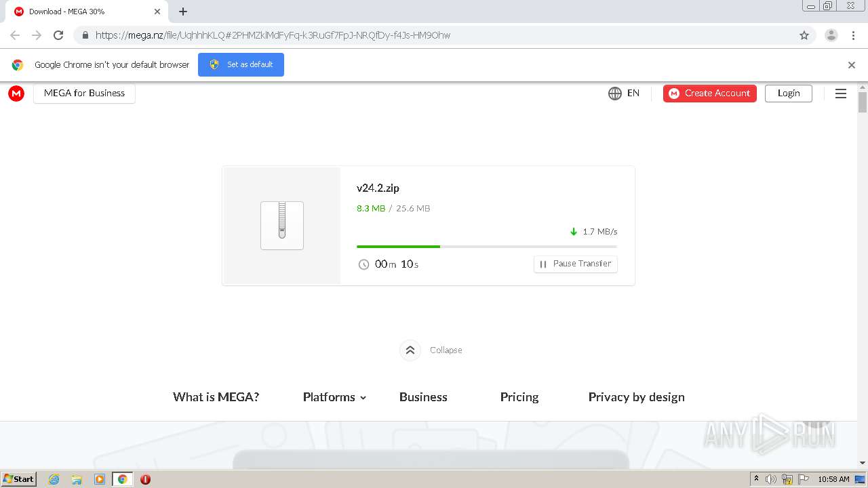Open Action Center flag icon
The height and width of the screenshot is (488, 868).
coord(804,479)
